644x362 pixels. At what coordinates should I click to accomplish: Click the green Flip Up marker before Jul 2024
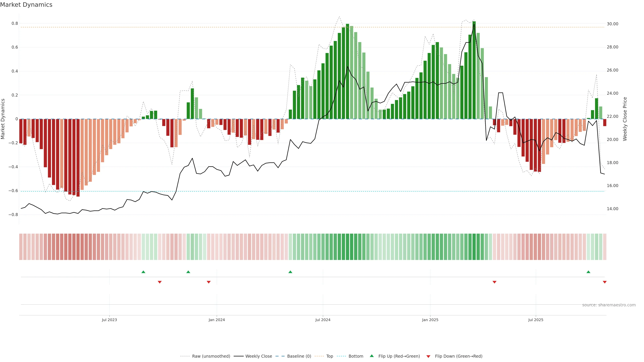(x=290, y=272)
